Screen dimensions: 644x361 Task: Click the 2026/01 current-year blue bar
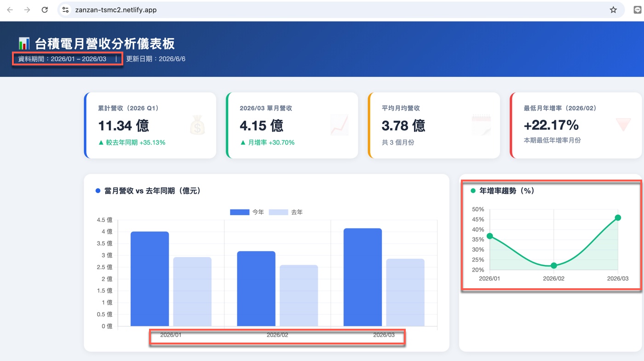[x=149, y=279]
